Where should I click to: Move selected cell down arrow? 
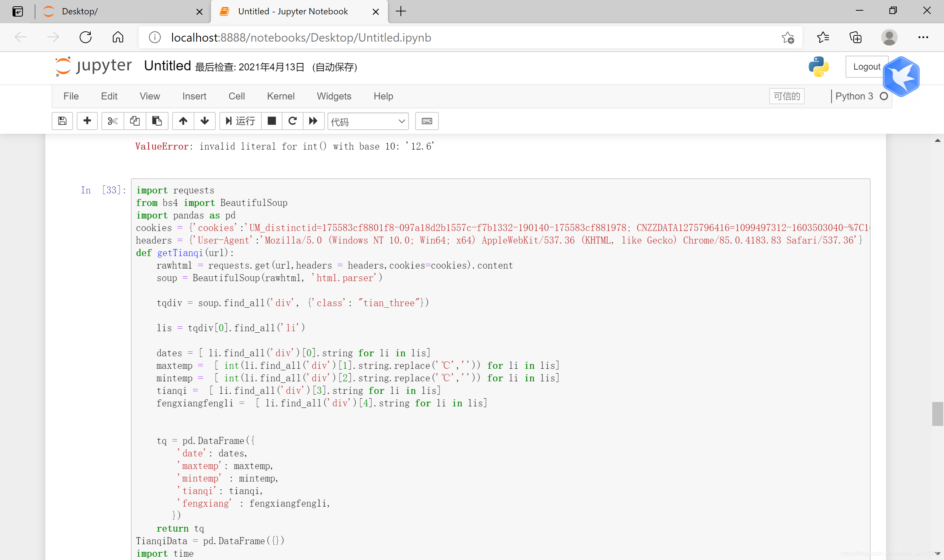[x=205, y=121]
